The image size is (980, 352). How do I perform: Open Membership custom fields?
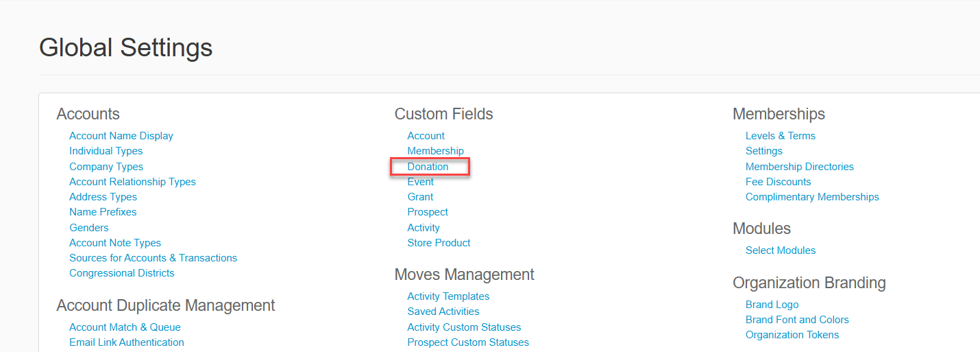coord(435,151)
